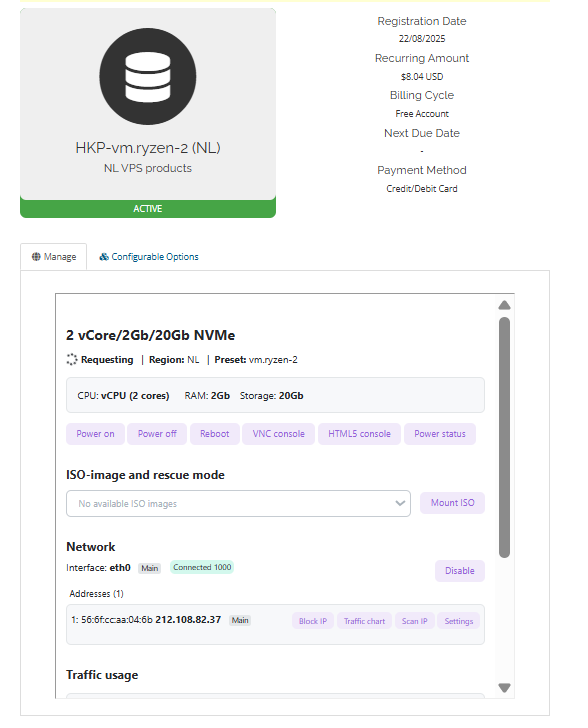Expand the ISO images dropdown chevron
This screenshot has height=728, width=588.
[400, 503]
